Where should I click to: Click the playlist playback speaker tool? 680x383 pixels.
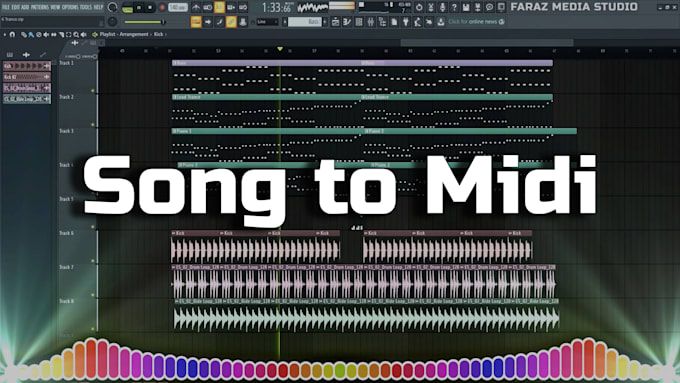(x=83, y=34)
